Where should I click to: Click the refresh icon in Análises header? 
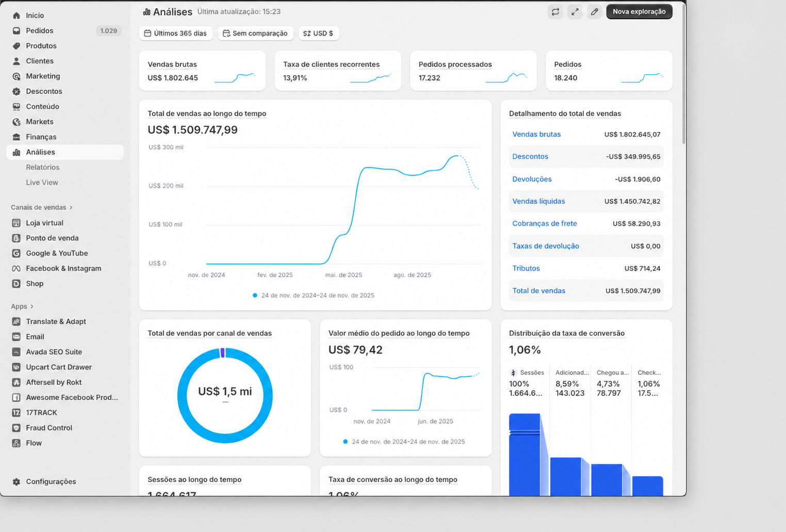555,11
